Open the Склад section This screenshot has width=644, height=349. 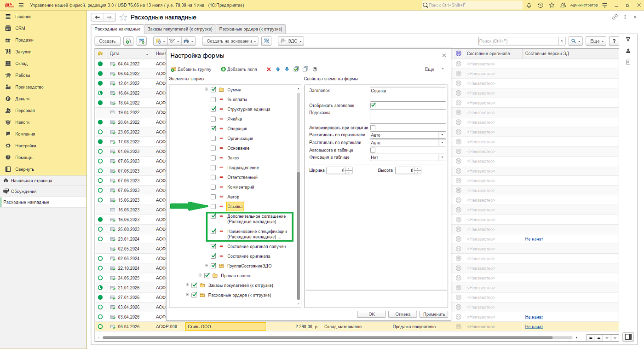tap(21, 64)
